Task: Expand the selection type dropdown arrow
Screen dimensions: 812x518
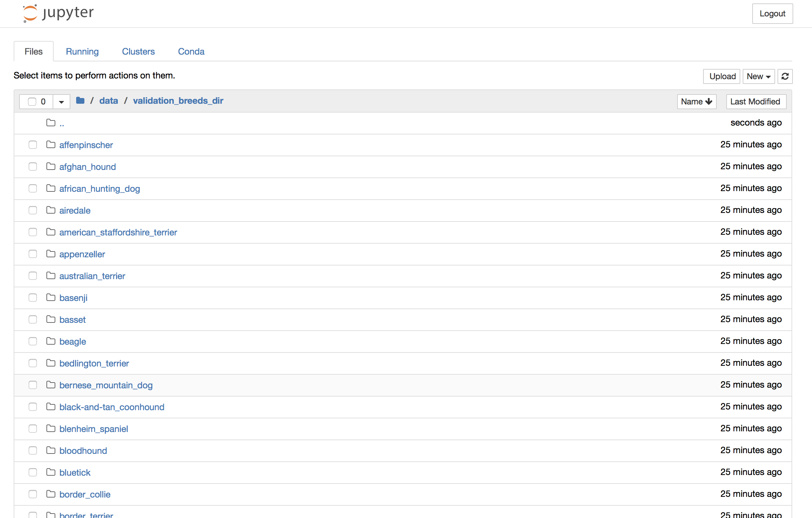Action: click(61, 102)
